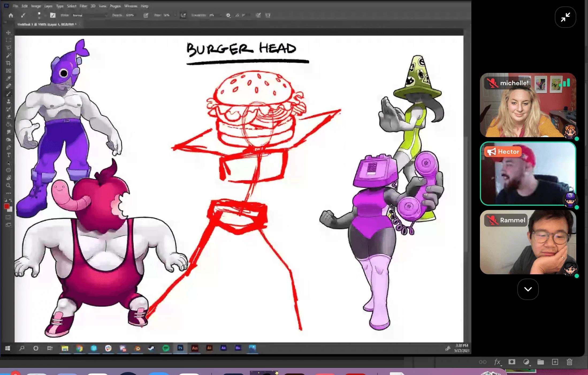Select the Eyedropper tool
This screenshot has width=588, height=375.
[9, 78]
